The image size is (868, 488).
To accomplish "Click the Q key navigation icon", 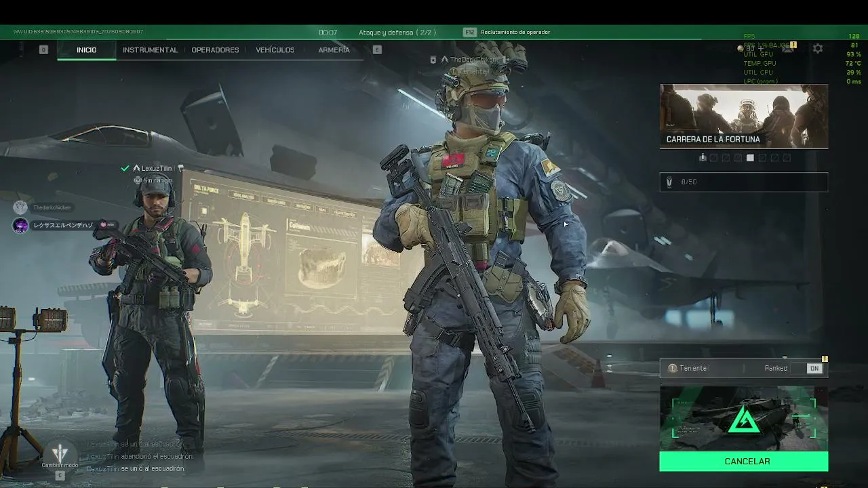I will [x=43, y=49].
